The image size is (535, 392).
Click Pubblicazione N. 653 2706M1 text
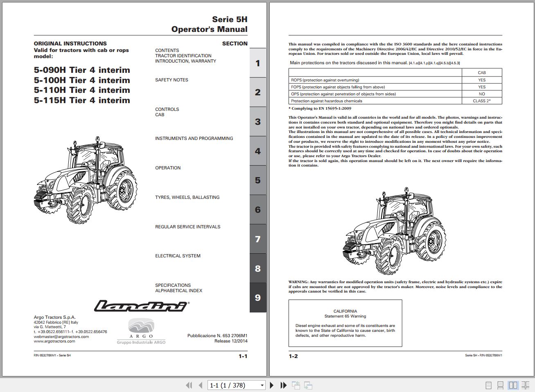click(217, 336)
